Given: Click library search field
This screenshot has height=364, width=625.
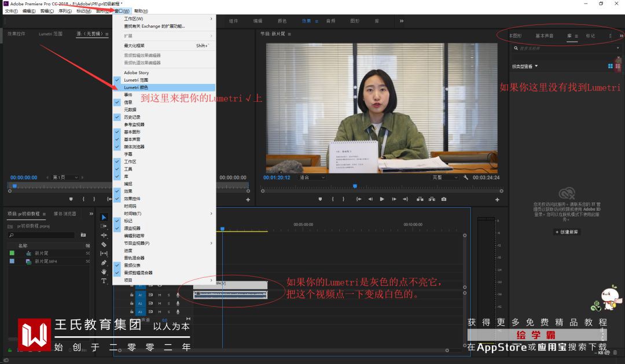Looking at the screenshot, I should tap(567, 48).
